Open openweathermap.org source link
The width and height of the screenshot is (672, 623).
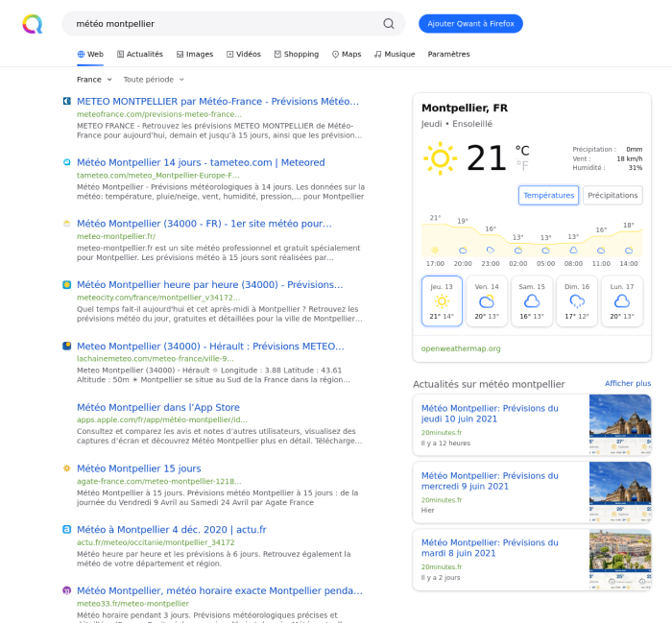[x=461, y=348]
